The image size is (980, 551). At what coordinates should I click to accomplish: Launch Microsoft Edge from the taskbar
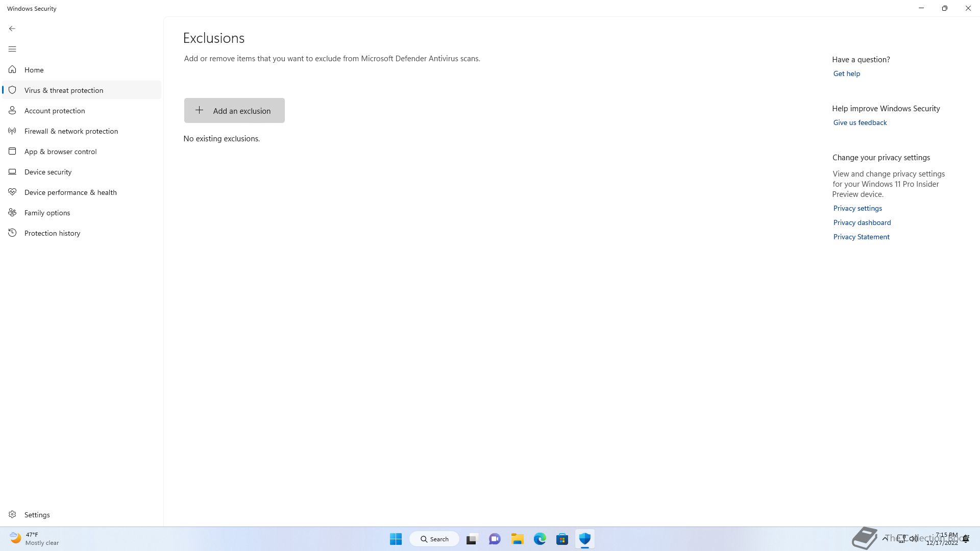click(x=540, y=539)
